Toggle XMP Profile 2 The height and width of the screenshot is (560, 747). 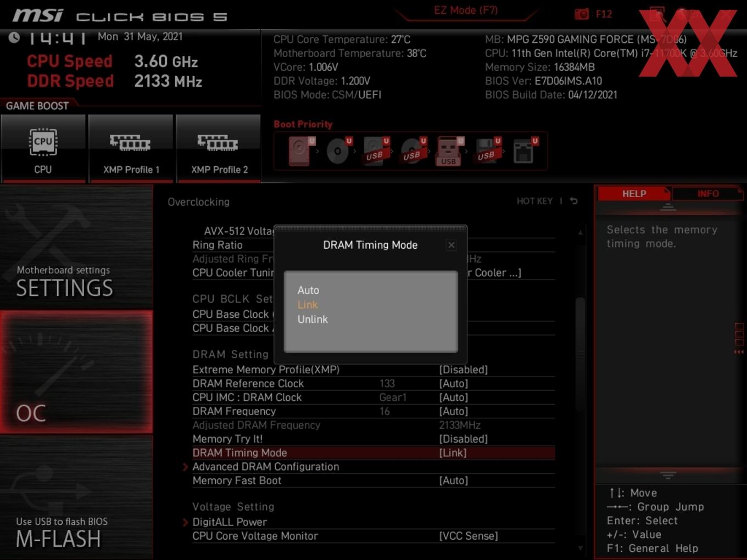click(x=219, y=148)
